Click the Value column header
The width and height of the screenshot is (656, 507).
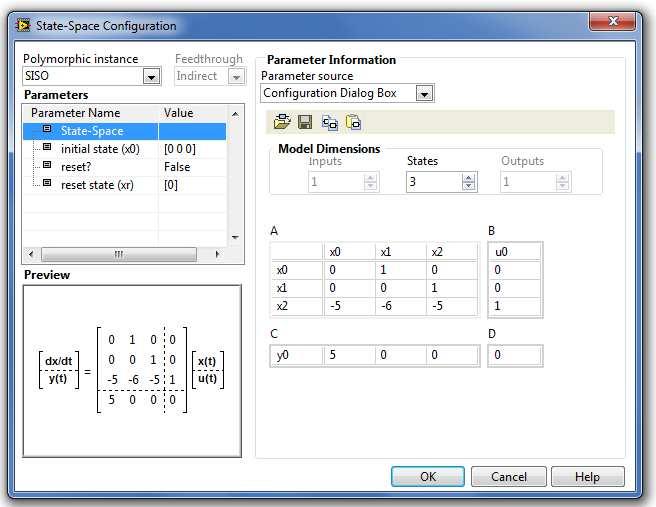(179, 113)
